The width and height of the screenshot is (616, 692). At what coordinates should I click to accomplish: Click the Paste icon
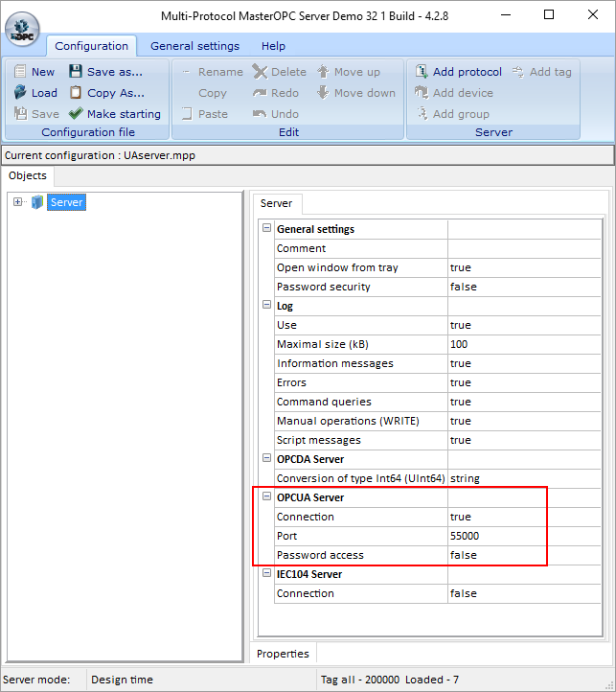pos(187,114)
